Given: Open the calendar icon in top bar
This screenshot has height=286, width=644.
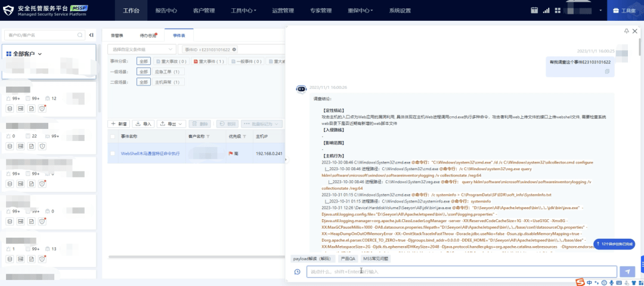Looking at the screenshot, I should 534,10.
